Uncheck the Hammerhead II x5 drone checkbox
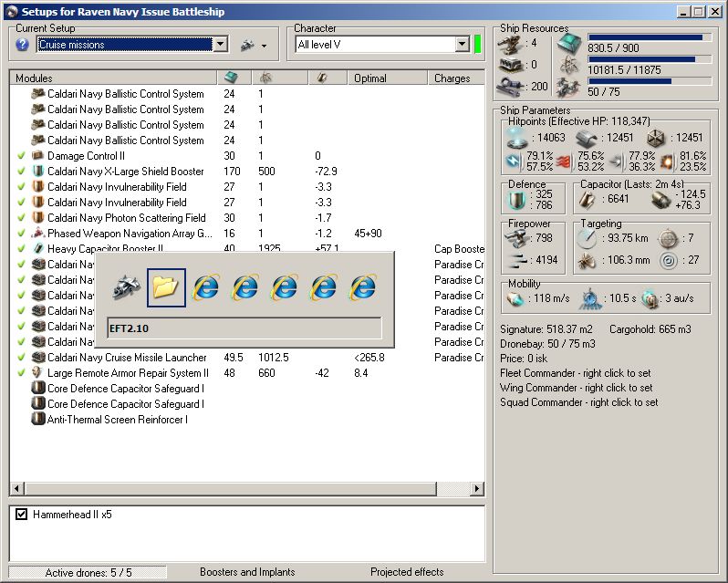The height and width of the screenshot is (583, 728). (x=21, y=514)
